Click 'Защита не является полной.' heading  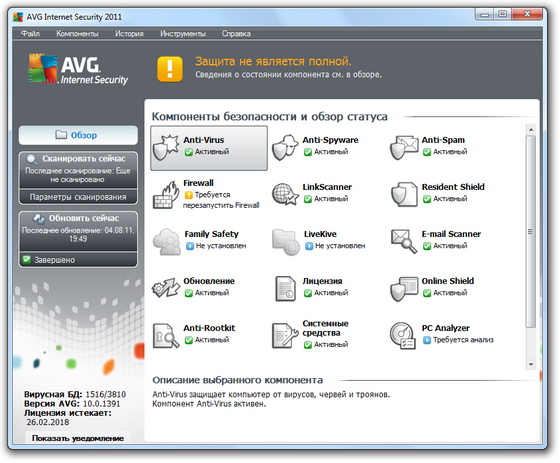(273, 61)
